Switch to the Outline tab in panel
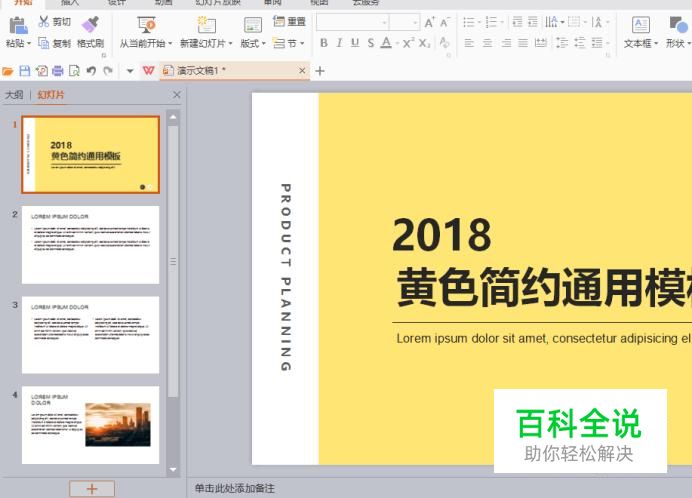The width and height of the screenshot is (692, 498). pyautogui.click(x=14, y=94)
